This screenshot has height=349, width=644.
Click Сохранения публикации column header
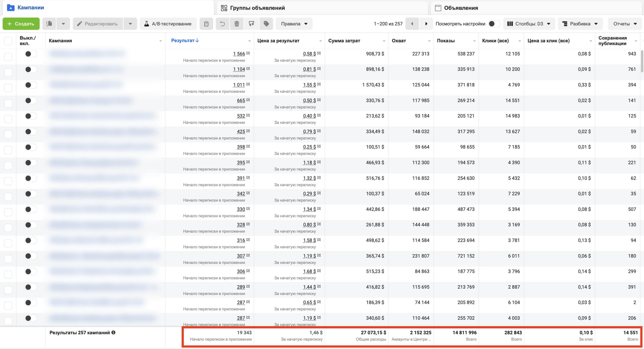(613, 41)
